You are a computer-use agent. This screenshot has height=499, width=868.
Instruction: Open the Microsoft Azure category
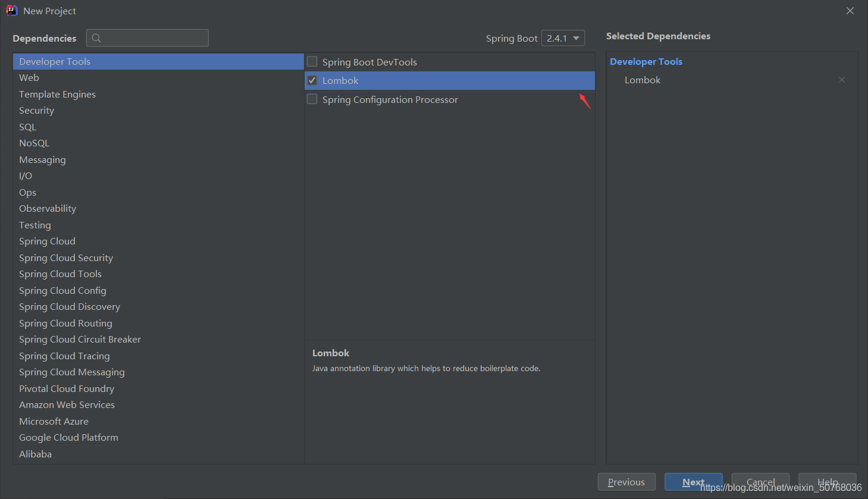158,421
